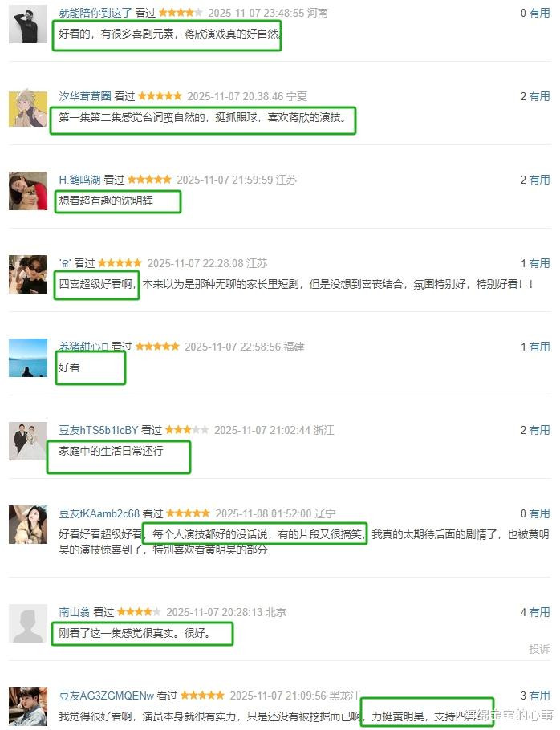Mark 南山翁's review as 有用
560x730 pixels.
pyautogui.click(x=539, y=612)
